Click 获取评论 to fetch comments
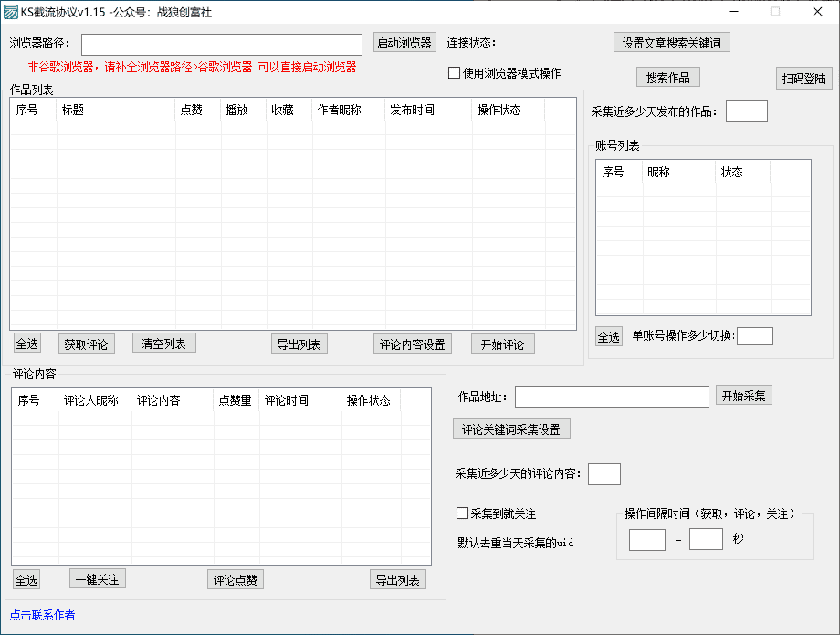Image resolution: width=840 pixels, height=635 pixels. [86, 343]
